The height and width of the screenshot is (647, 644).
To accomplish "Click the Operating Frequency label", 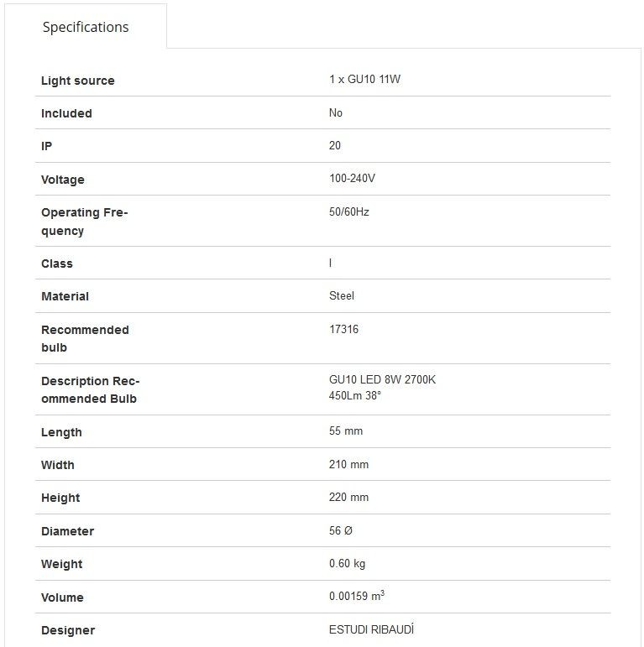I will point(85,222).
